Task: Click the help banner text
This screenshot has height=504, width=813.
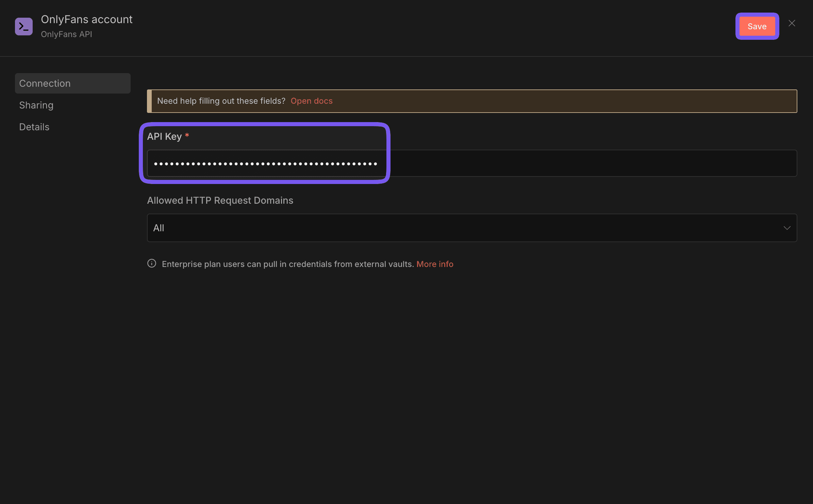Action: pyautogui.click(x=221, y=101)
